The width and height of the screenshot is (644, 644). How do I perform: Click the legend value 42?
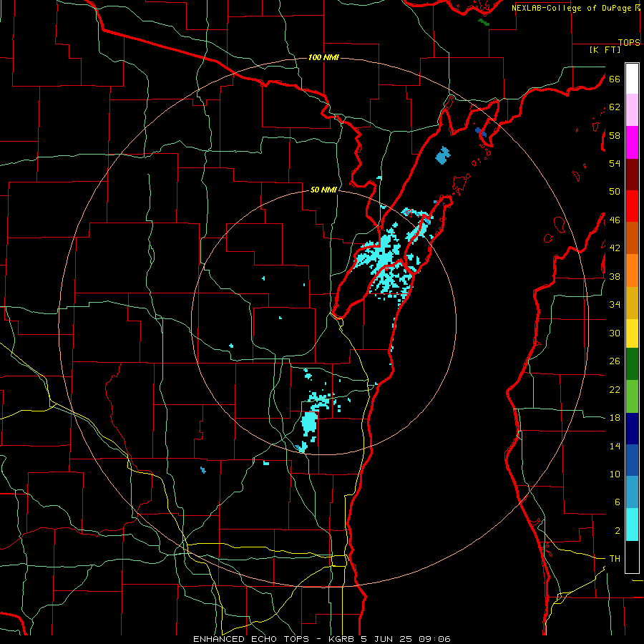(x=615, y=248)
